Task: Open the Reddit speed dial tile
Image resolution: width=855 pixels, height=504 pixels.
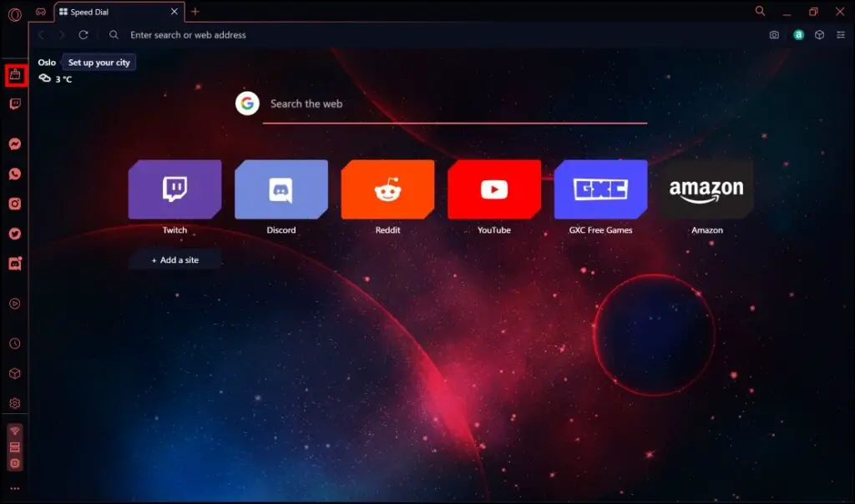Action: point(387,189)
